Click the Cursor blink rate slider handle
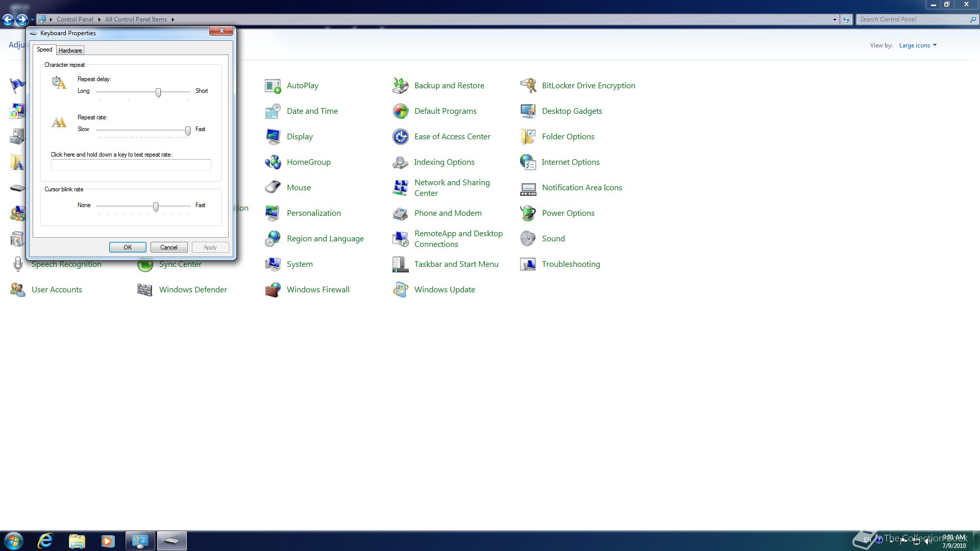The width and height of the screenshot is (980, 551). [x=156, y=207]
